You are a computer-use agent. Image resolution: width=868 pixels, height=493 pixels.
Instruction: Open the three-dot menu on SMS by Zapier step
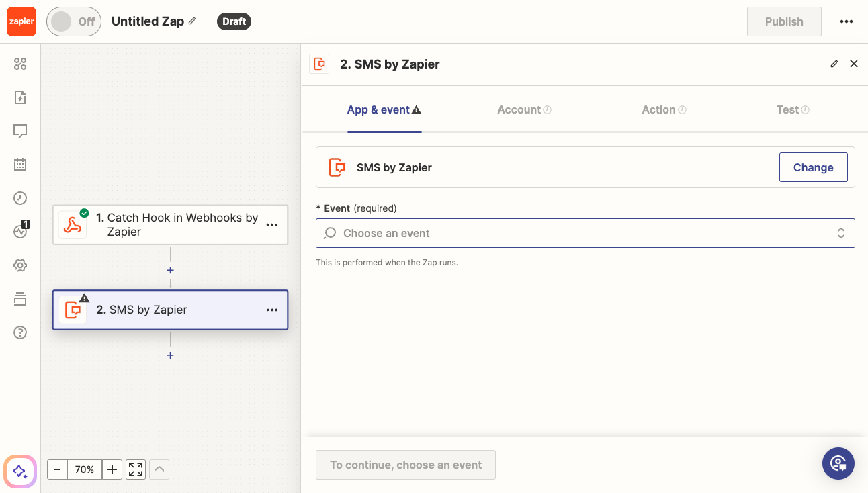click(272, 310)
